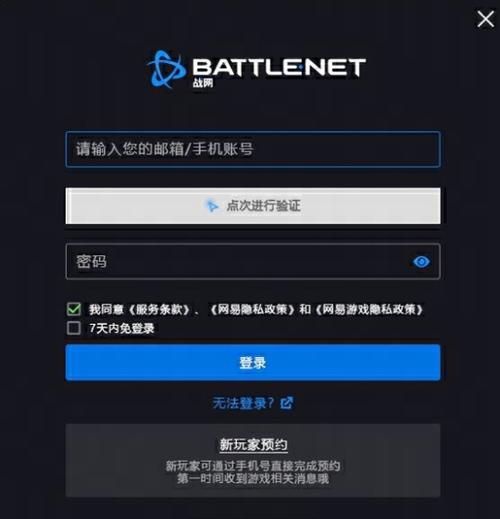Click the 点此进行验证 verification bar

(253, 206)
